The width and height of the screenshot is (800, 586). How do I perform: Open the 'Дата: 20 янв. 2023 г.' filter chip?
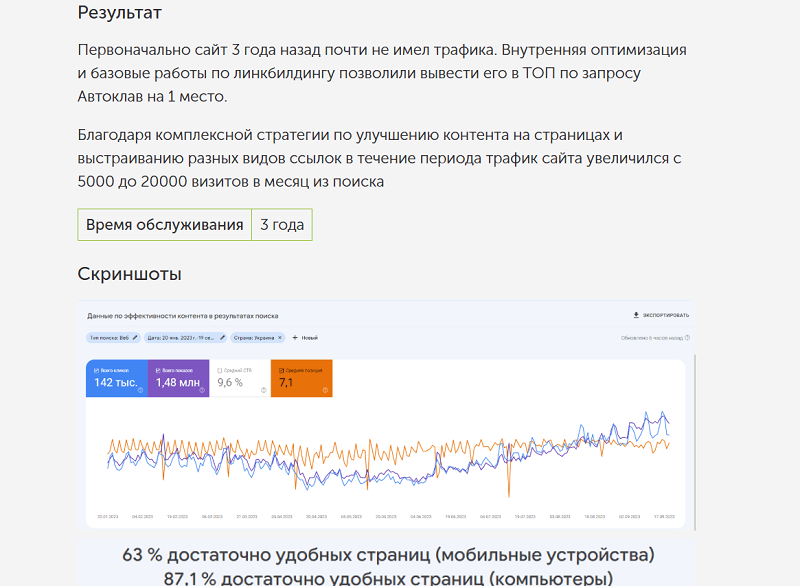coord(186,338)
